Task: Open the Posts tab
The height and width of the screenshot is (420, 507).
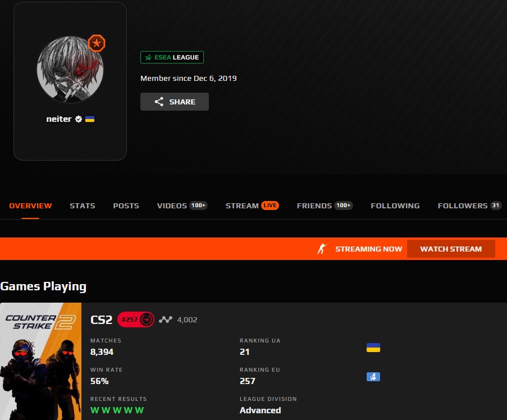Action: [126, 206]
